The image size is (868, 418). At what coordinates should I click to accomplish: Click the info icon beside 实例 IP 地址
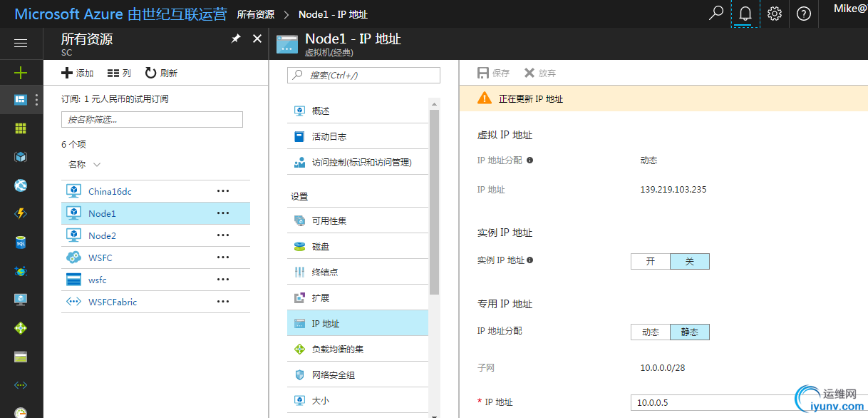(x=529, y=260)
